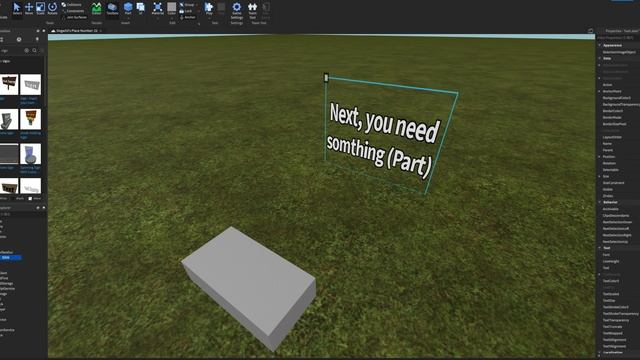Close the place document tab
This screenshot has width=640, height=360.
coord(101,31)
